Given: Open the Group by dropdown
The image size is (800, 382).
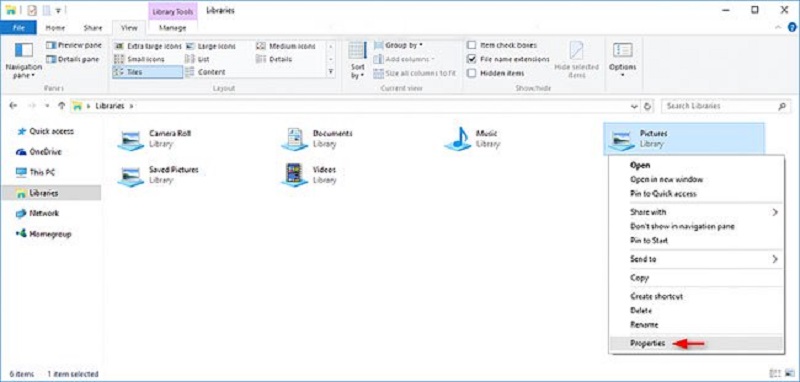Looking at the screenshot, I should [x=398, y=45].
